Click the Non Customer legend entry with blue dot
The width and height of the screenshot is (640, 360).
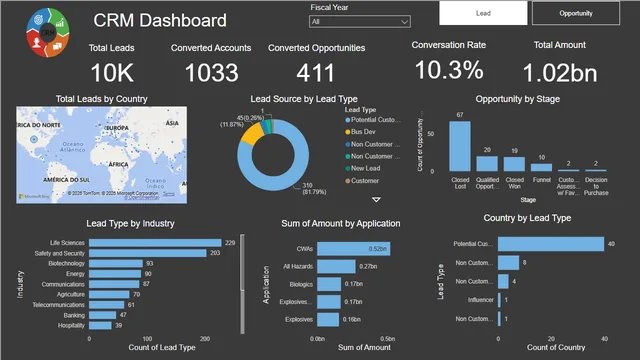373,144
